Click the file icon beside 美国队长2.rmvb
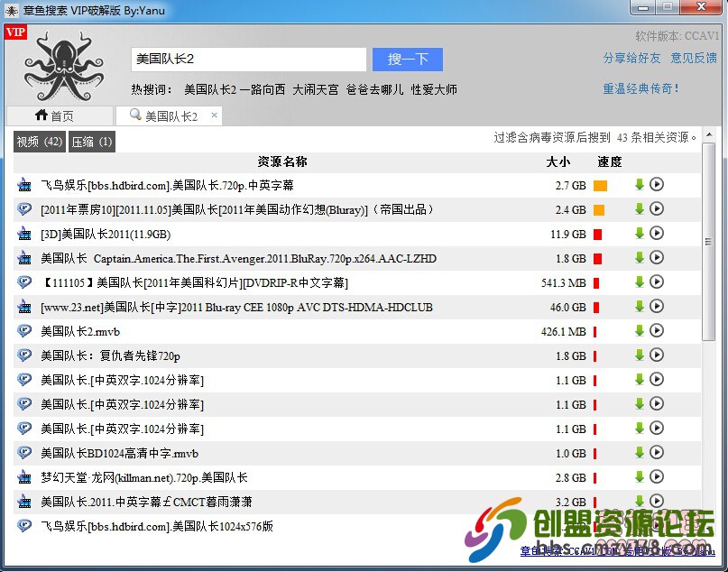This screenshot has width=728, height=572. pyautogui.click(x=24, y=331)
